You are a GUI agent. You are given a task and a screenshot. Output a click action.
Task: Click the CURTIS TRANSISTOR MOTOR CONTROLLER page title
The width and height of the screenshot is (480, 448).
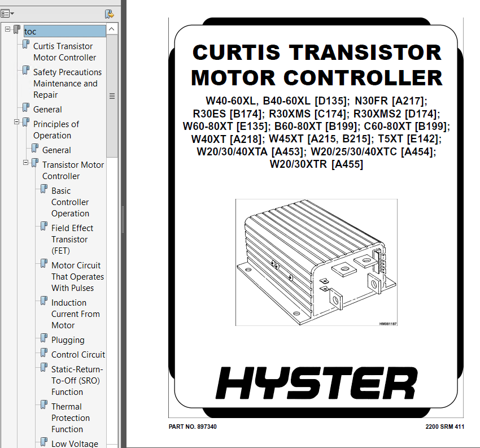click(317, 65)
